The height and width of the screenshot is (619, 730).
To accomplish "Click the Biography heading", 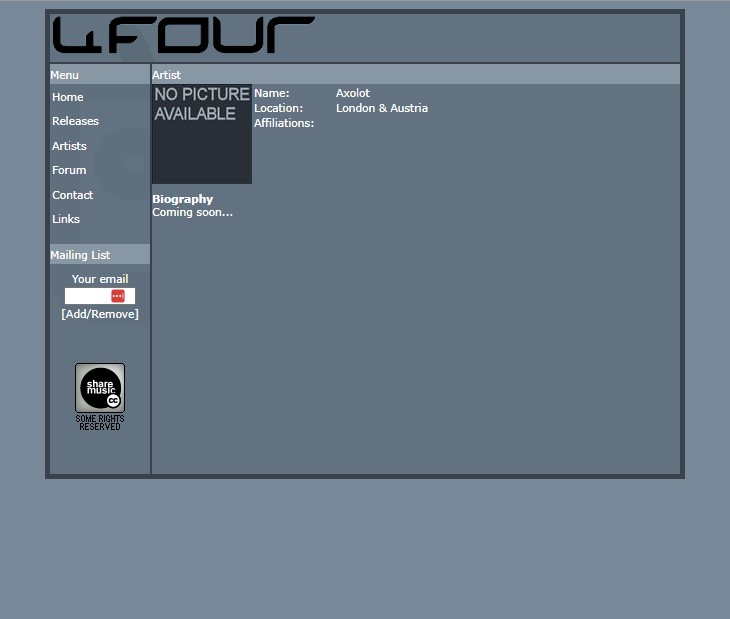I will 182,199.
